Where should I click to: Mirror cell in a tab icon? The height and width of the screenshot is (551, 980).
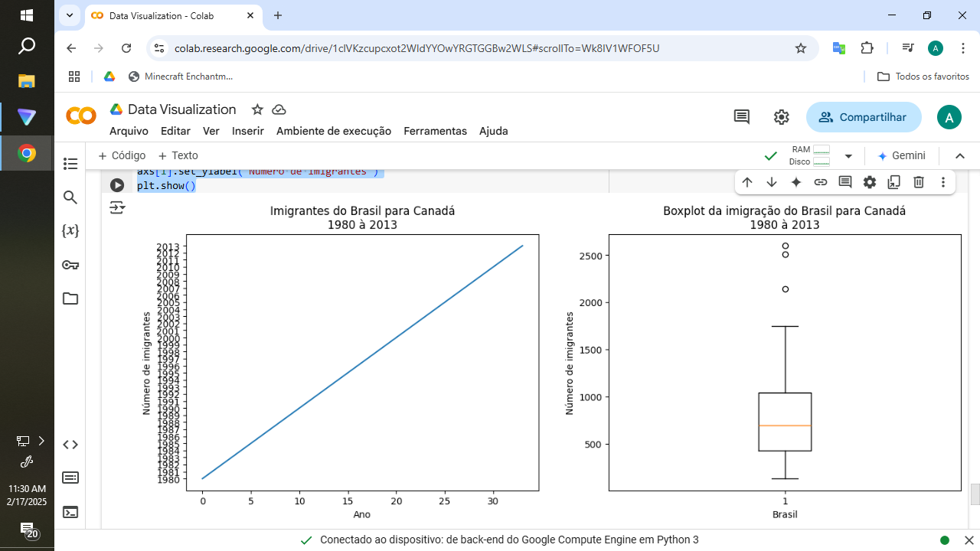(894, 182)
